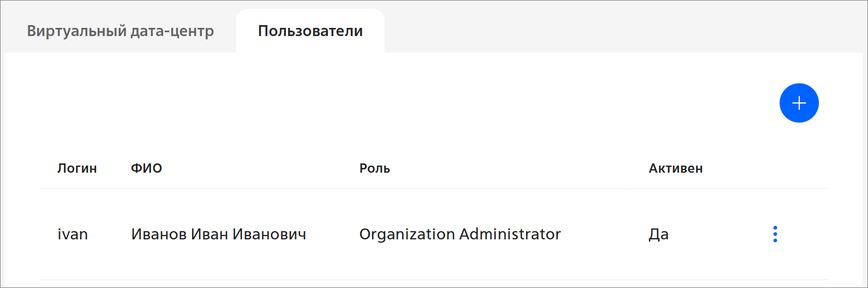Add a new user with the round button
This screenshot has width=868, height=288.
click(x=799, y=103)
